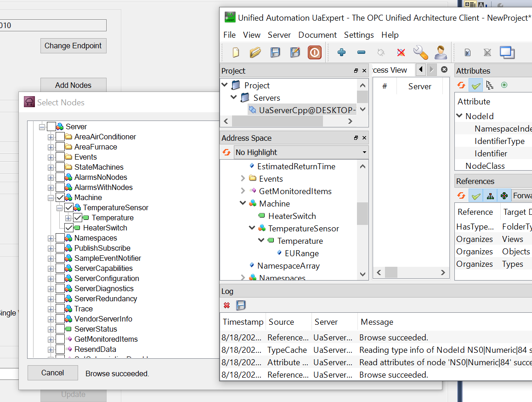Click the red X Disconnect Server icon
Viewport: 532px width, 402px height.
401,52
